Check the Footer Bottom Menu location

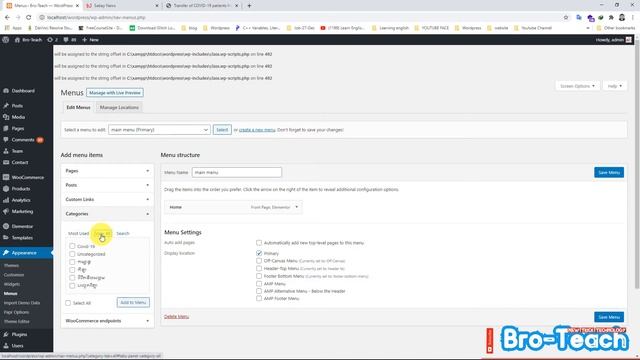(x=259, y=276)
